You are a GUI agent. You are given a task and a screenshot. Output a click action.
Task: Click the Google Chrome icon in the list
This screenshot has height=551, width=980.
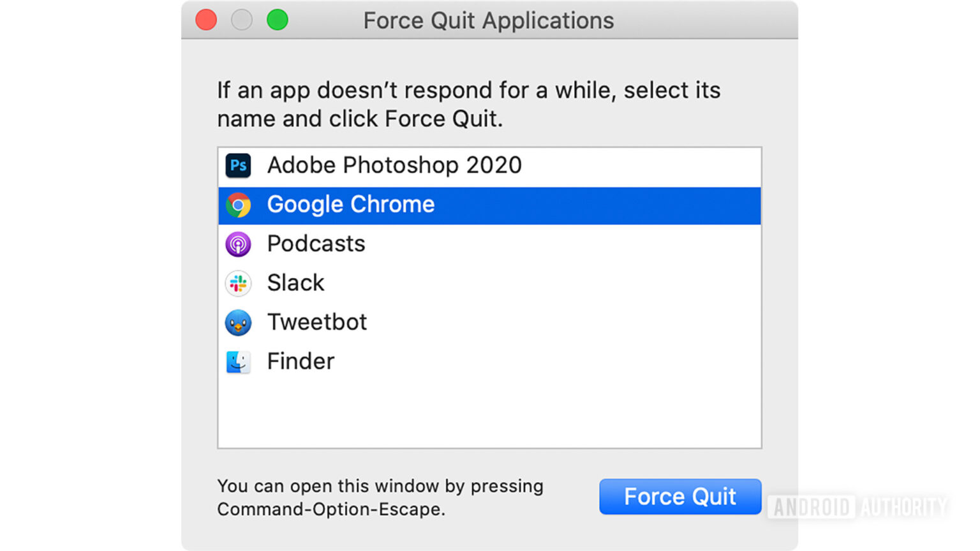[x=238, y=205]
